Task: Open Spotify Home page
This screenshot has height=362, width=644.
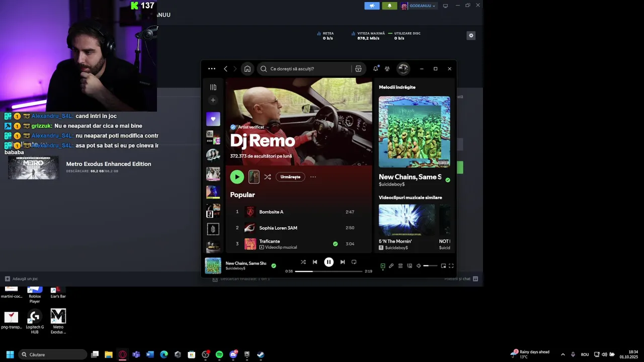Action: pos(247,69)
